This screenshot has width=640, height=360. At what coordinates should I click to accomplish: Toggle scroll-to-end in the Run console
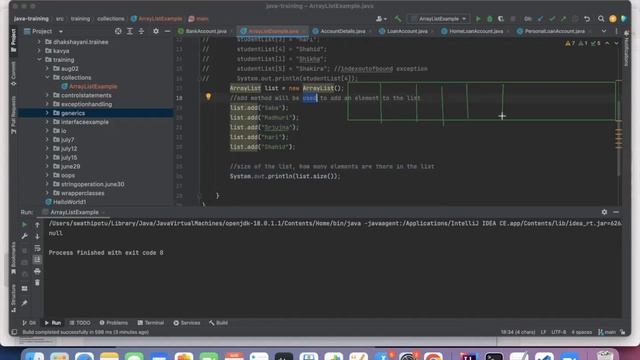pyautogui.click(x=37, y=260)
